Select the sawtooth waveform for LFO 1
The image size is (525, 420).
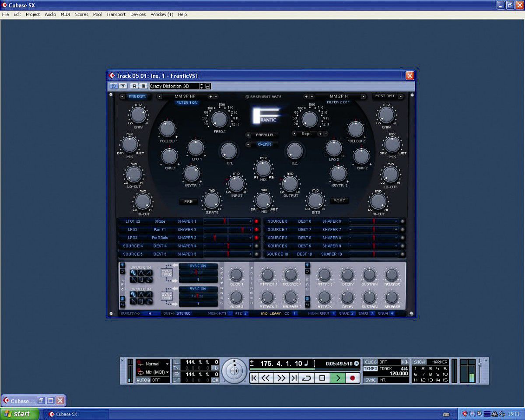tap(149, 273)
